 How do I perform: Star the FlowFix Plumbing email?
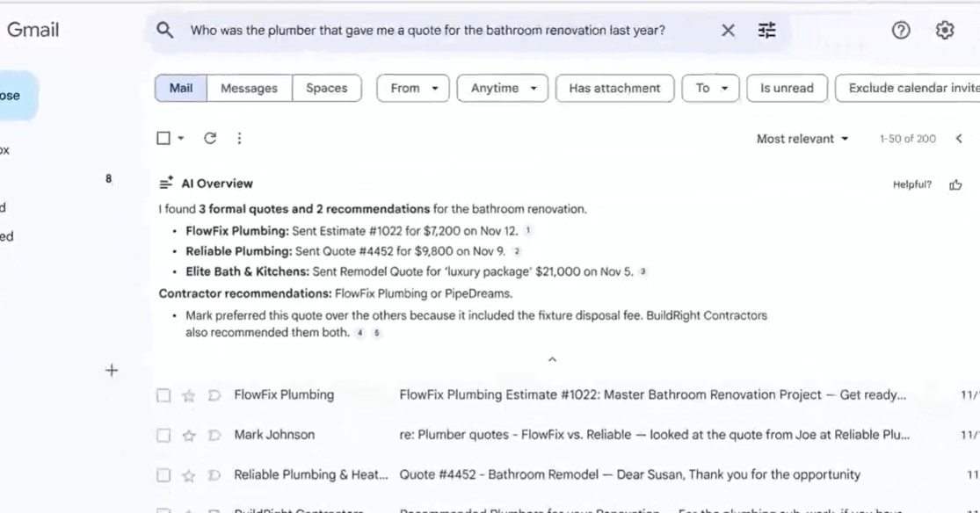188,395
